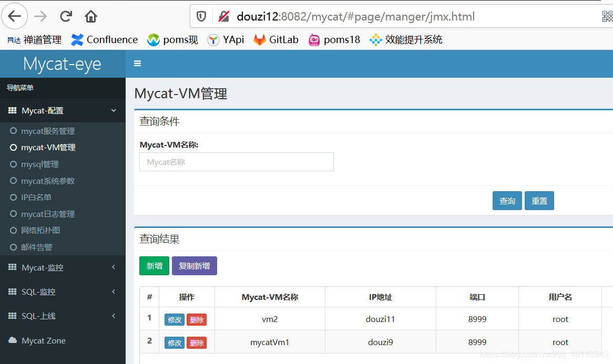
Task: Click the 端口 column header
Action: click(477, 297)
